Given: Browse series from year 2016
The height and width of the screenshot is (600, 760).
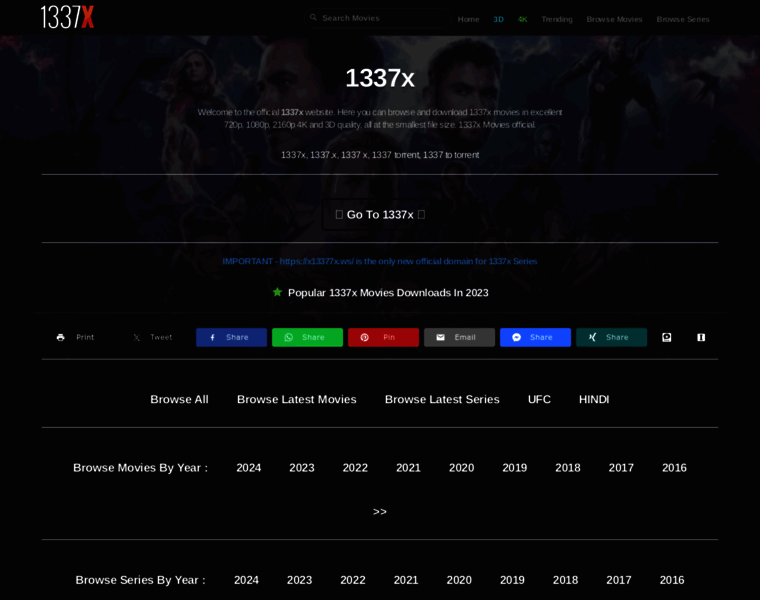Looking at the screenshot, I should (672, 580).
